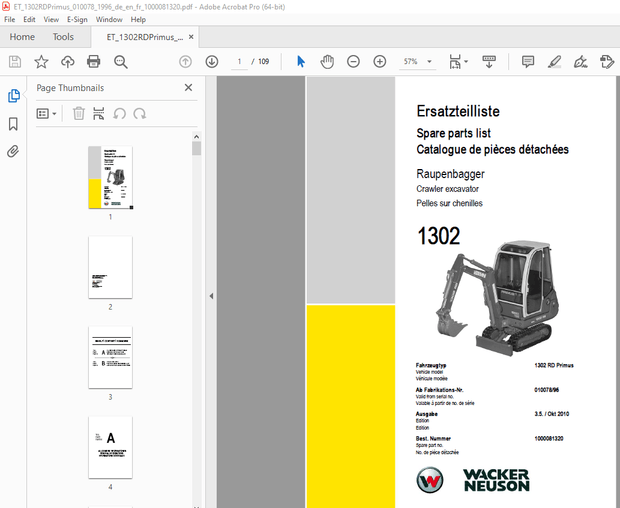Open the fit page options icon

[x=455, y=62]
